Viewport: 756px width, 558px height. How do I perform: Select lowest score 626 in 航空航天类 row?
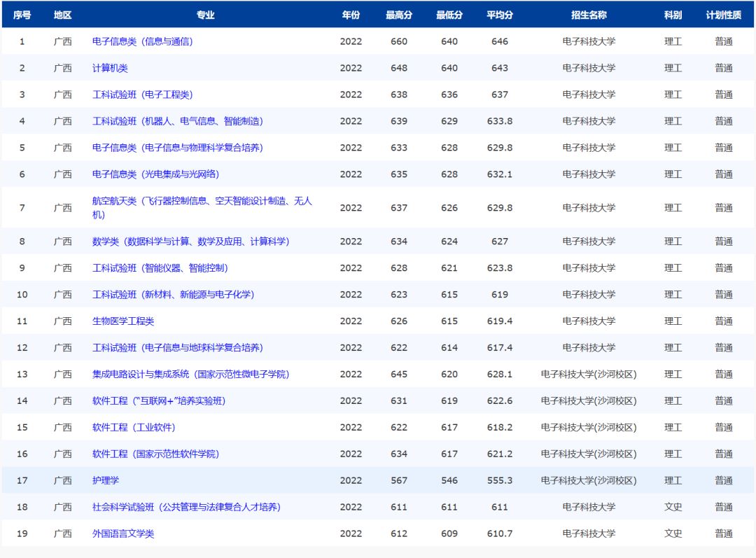(x=449, y=208)
